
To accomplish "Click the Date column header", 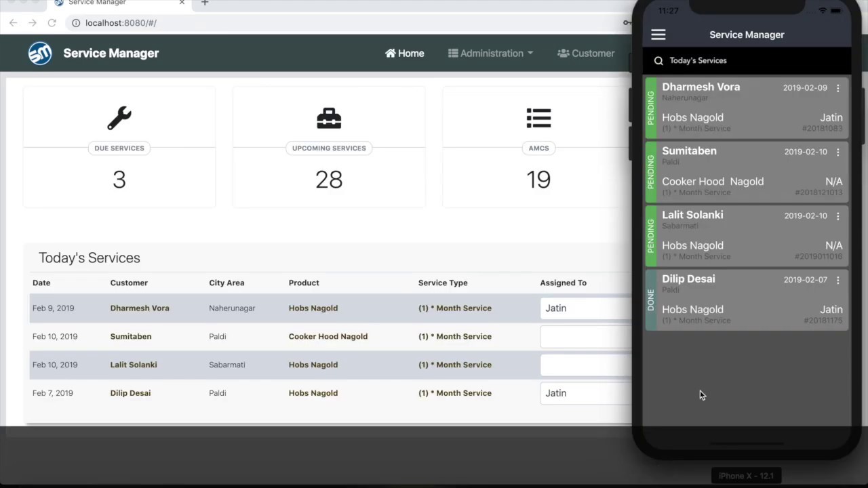I will tap(41, 283).
